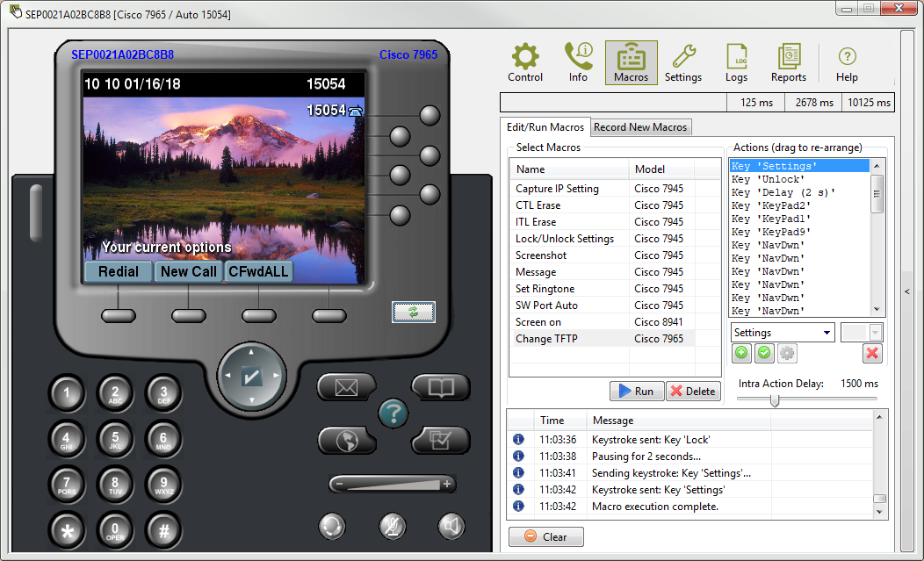
Task: Click keypad pound key
Action: click(164, 531)
